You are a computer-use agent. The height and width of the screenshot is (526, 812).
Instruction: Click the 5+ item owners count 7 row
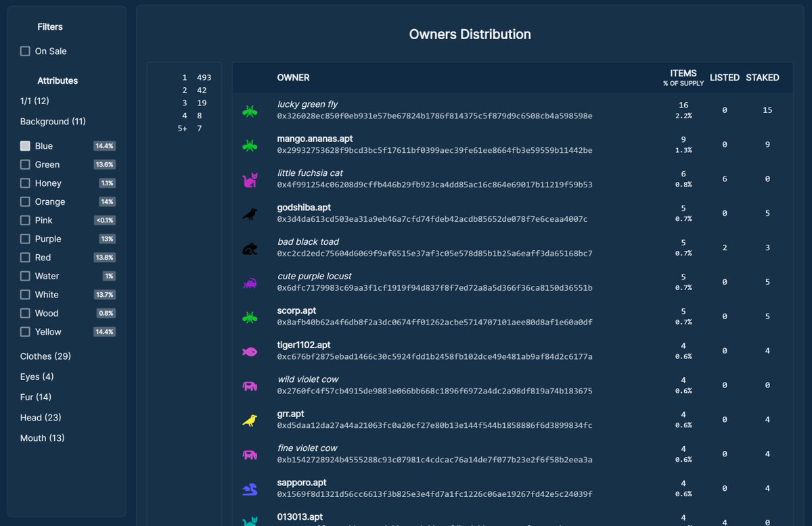[x=191, y=128]
